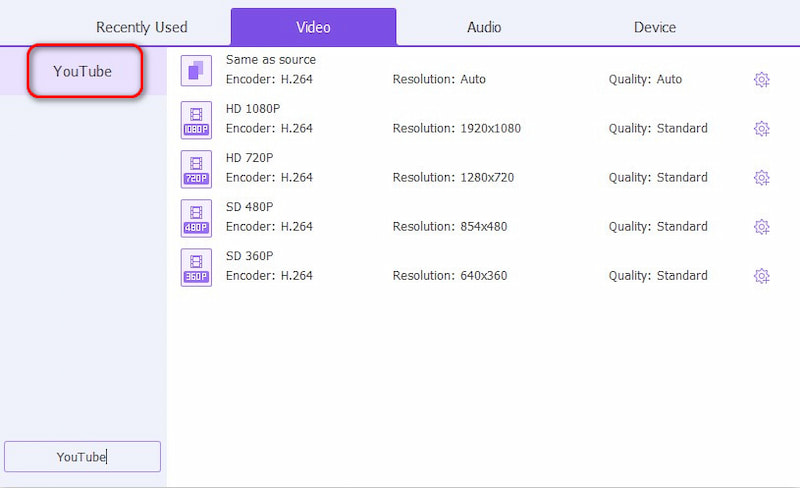This screenshot has width=800, height=488.
Task: Switch to the Video tab
Action: (313, 27)
